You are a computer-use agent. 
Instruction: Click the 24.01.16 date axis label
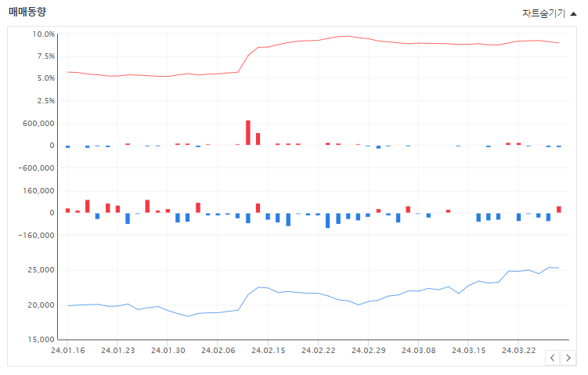pyautogui.click(x=68, y=350)
